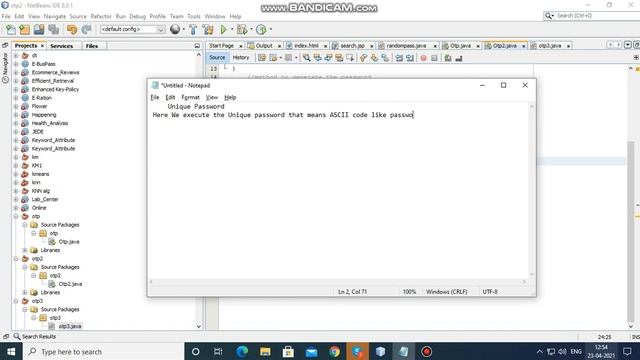Switch to the otp3.java editor tab
640x360 pixels.
549,46
